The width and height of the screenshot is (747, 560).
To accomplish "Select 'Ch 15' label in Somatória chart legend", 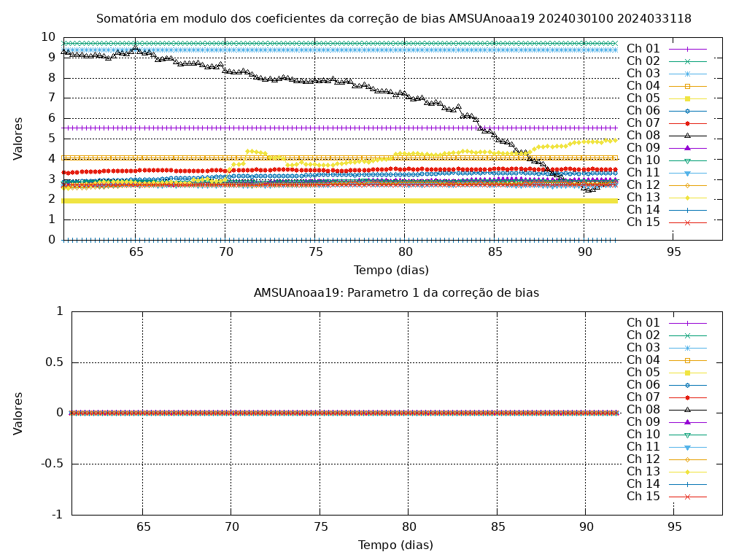I will coord(643,222).
